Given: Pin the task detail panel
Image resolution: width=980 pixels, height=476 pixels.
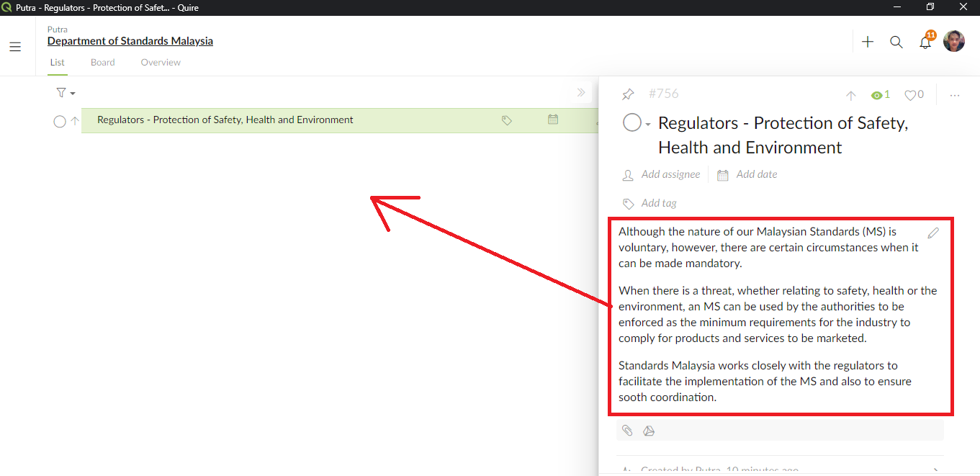Looking at the screenshot, I should pyautogui.click(x=628, y=94).
